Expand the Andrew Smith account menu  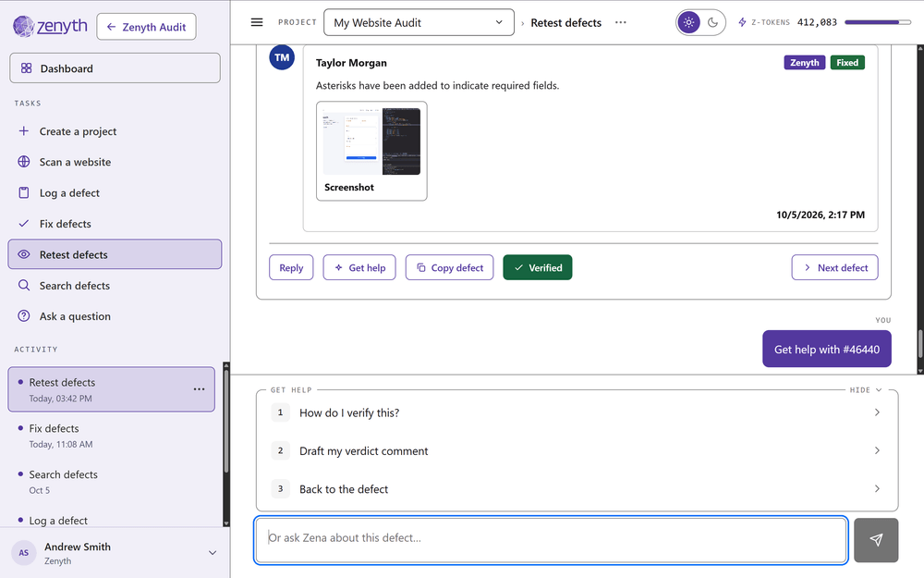tap(213, 553)
